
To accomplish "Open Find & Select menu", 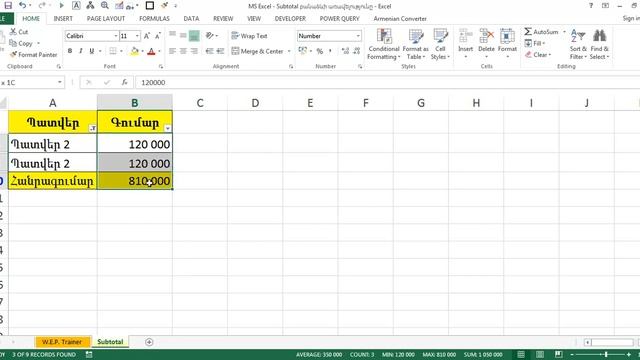I will tap(599, 44).
